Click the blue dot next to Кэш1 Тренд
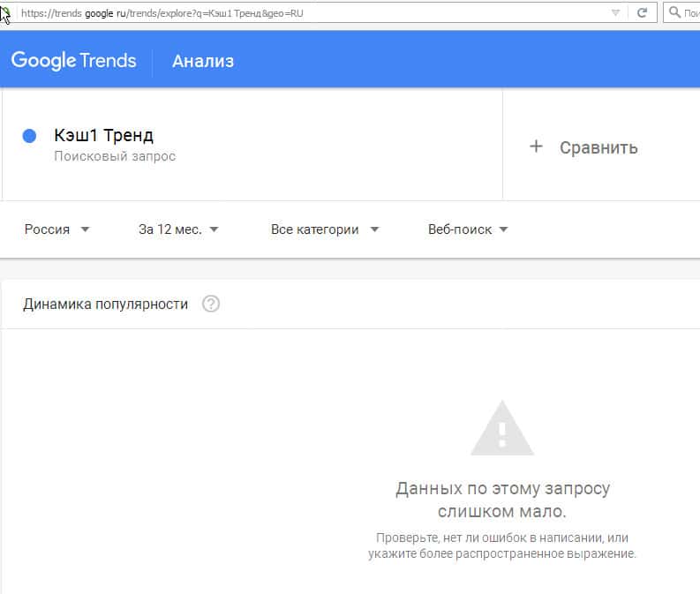 (x=29, y=136)
